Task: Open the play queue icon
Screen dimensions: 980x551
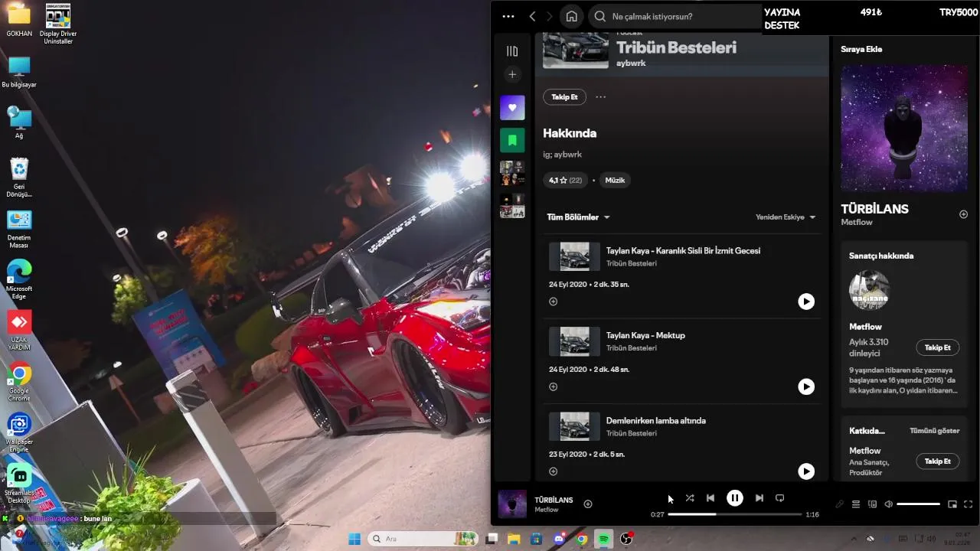Action: click(x=856, y=504)
